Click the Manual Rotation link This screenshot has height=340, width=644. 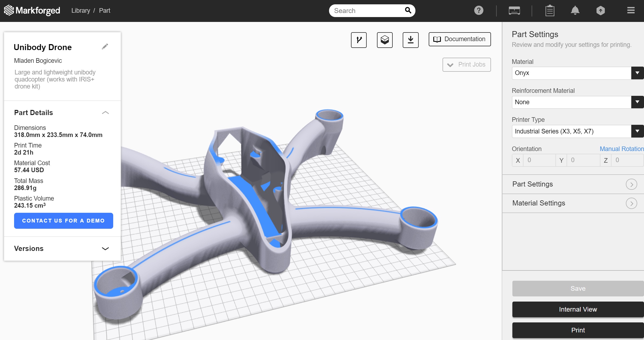pyautogui.click(x=621, y=149)
